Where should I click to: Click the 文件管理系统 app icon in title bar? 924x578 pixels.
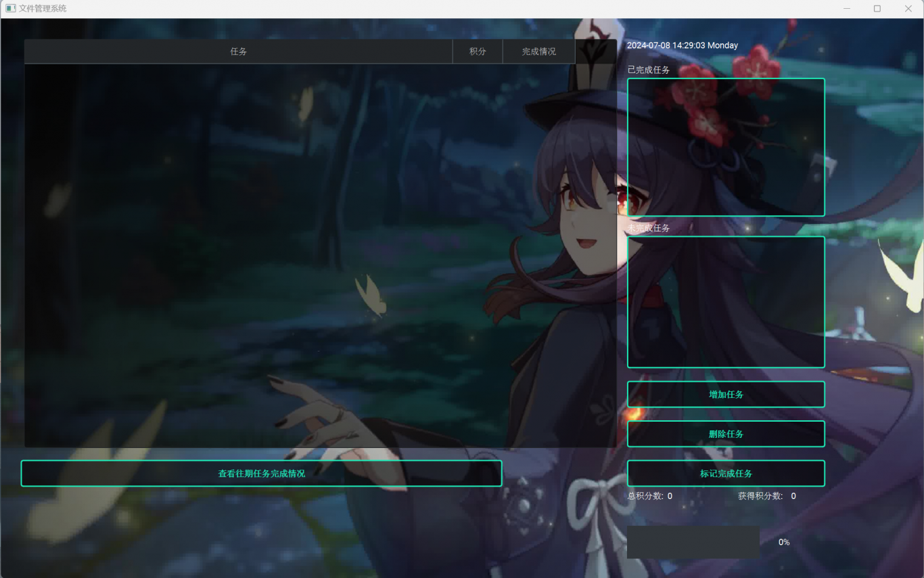pos(10,9)
